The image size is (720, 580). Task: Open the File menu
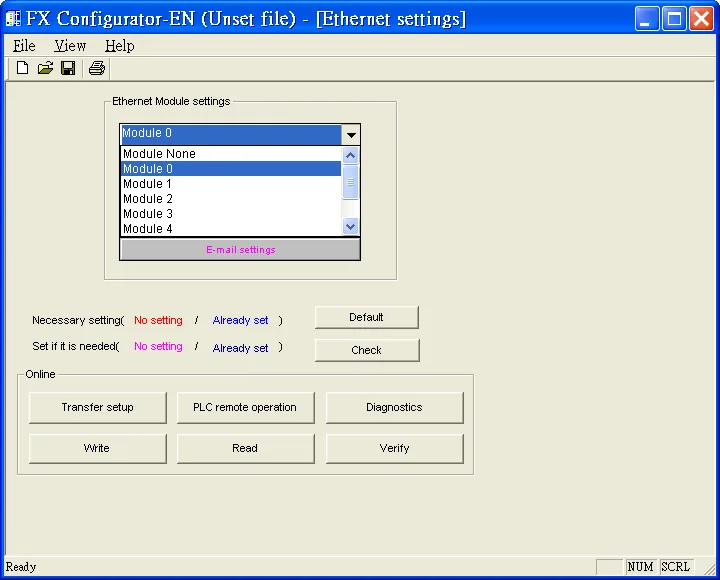point(24,46)
